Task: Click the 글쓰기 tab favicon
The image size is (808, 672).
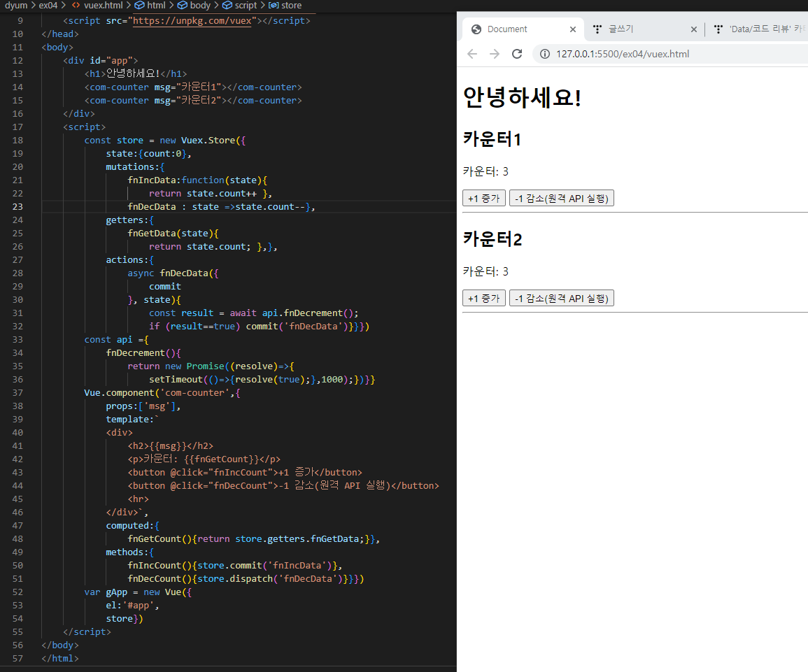Action: click(x=597, y=29)
